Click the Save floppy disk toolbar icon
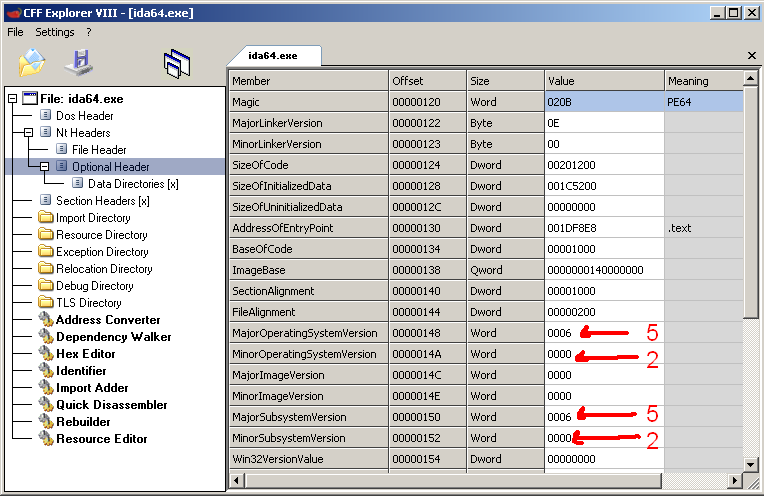Screen dimensions: 764x496 tap(79, 62)
